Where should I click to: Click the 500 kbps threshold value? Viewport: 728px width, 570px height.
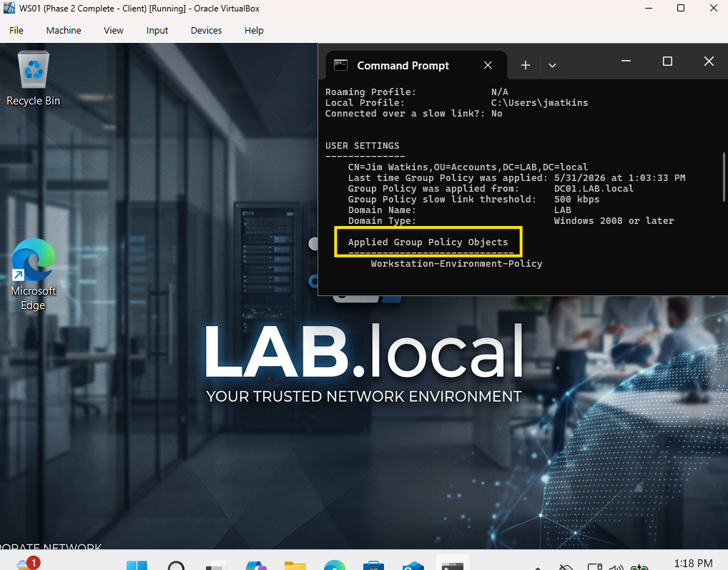point(576,199)
